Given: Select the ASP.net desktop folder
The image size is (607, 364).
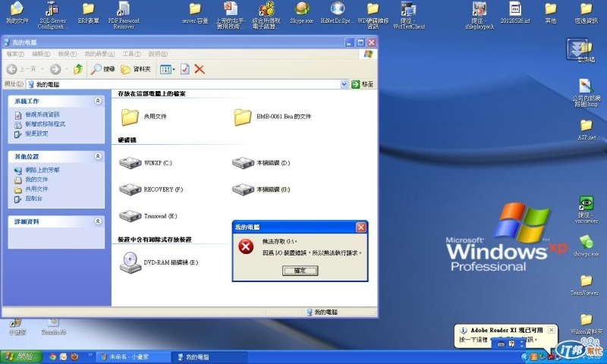Looking at the screenshot, I should 586,130.
